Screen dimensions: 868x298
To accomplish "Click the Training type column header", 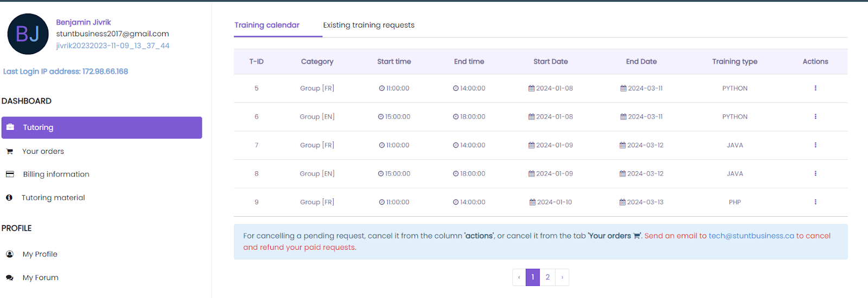I will [735, 61].
